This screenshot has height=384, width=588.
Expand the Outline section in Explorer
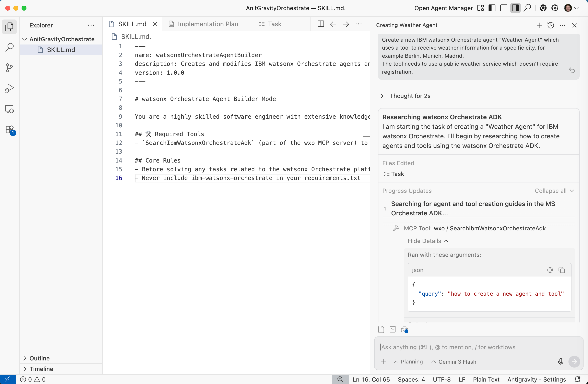point(39,358)
